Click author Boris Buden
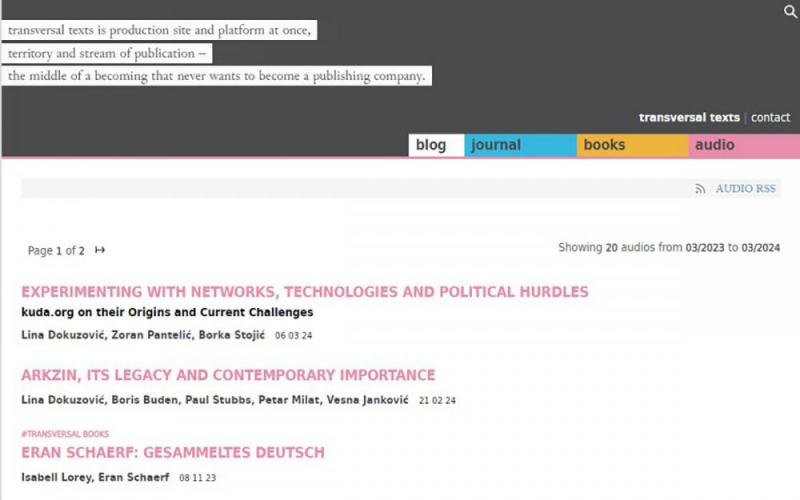Screen dimensions: 800x500 (145, 399)
